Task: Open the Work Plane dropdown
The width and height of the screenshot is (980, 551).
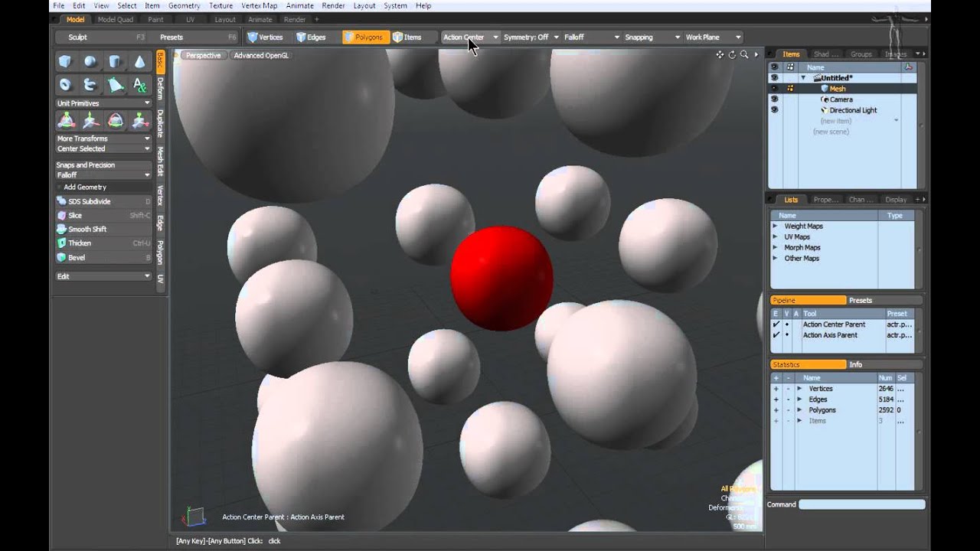Action: click(713, 37)
